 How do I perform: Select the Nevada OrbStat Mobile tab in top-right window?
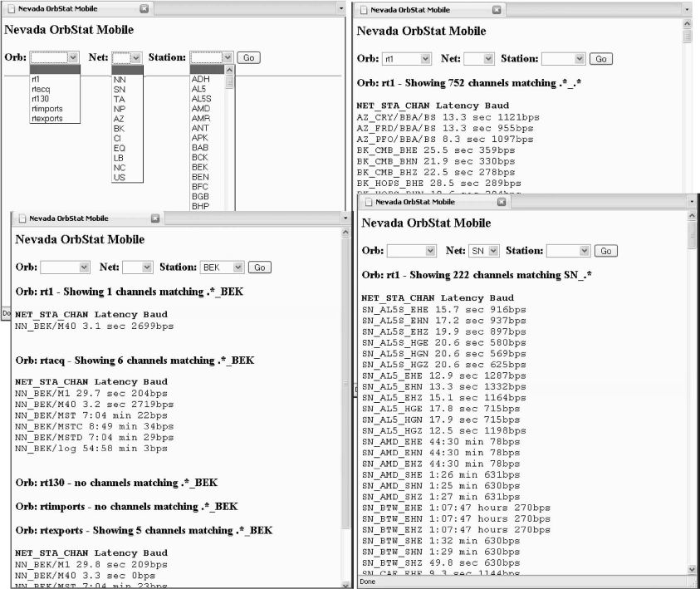click(430, 10)
